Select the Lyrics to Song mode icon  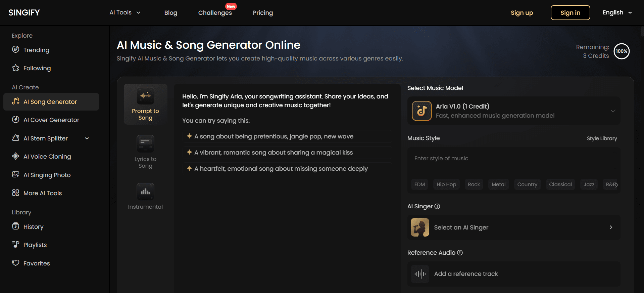click(145, 143)
